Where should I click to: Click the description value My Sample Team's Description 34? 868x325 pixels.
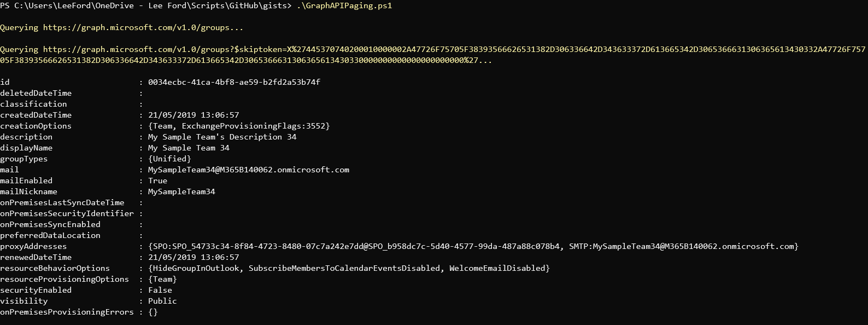coord(222,137)
